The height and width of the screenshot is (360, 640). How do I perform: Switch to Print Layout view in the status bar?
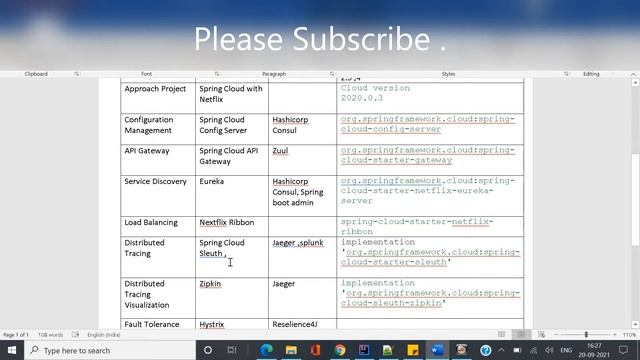pos(522,335)
